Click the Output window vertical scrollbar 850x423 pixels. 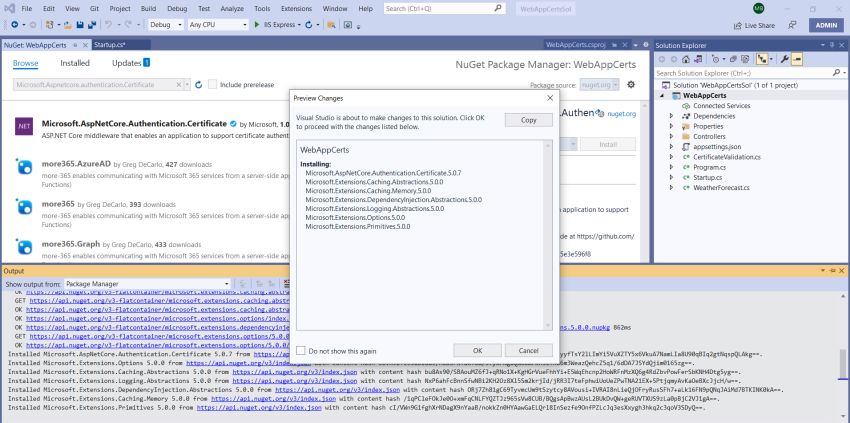[x=842, y=358]
